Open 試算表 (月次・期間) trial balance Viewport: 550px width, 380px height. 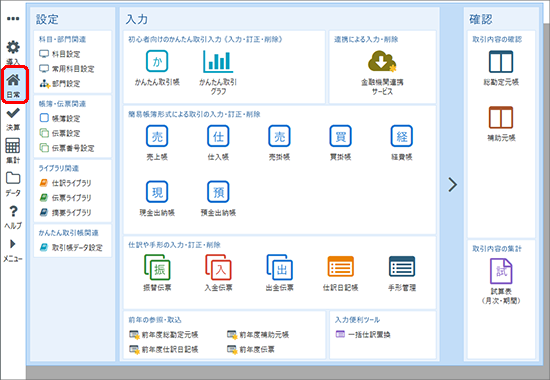pos(501,271)
